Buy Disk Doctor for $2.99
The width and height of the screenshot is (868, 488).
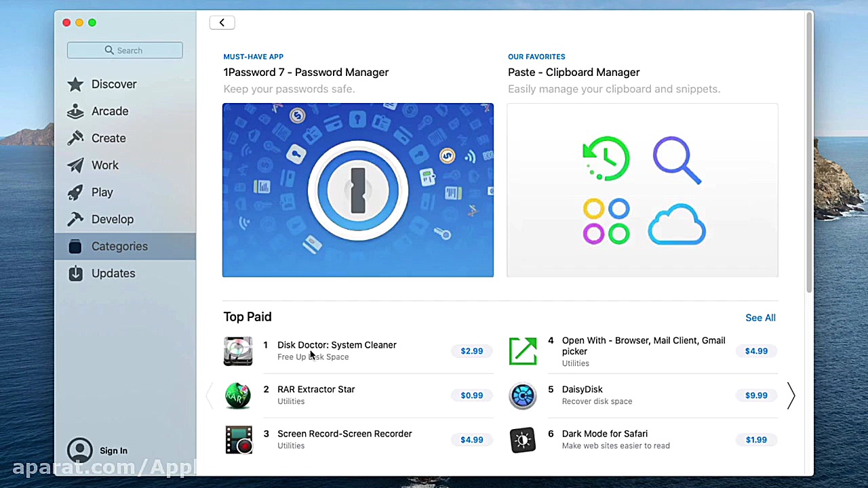point(472,351)
